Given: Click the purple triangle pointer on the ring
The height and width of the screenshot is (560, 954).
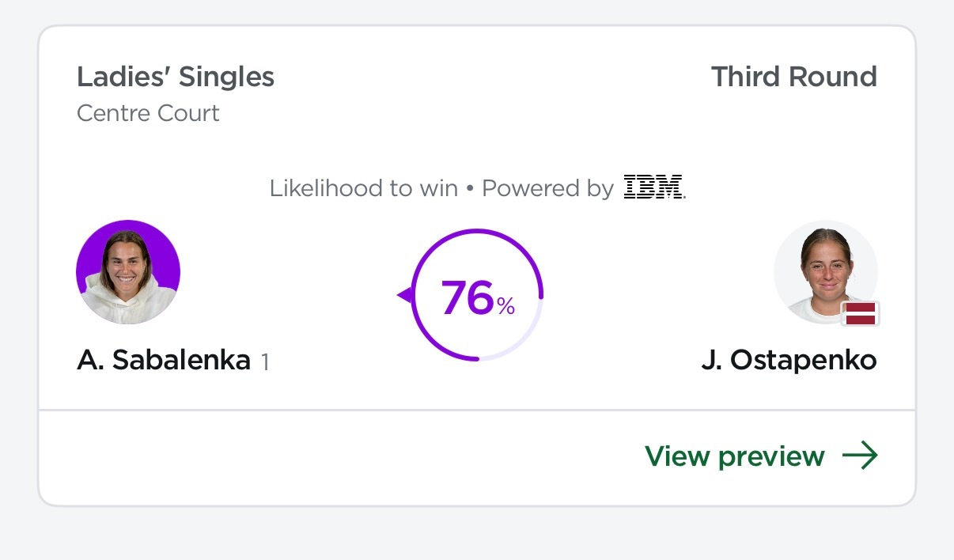Looking at the screenshot, I should pos(404,295).
